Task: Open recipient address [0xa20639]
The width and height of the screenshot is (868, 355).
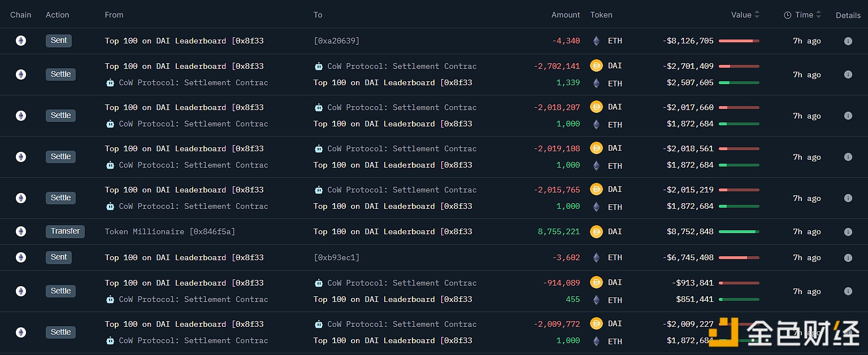Action: tap(336, 41)
